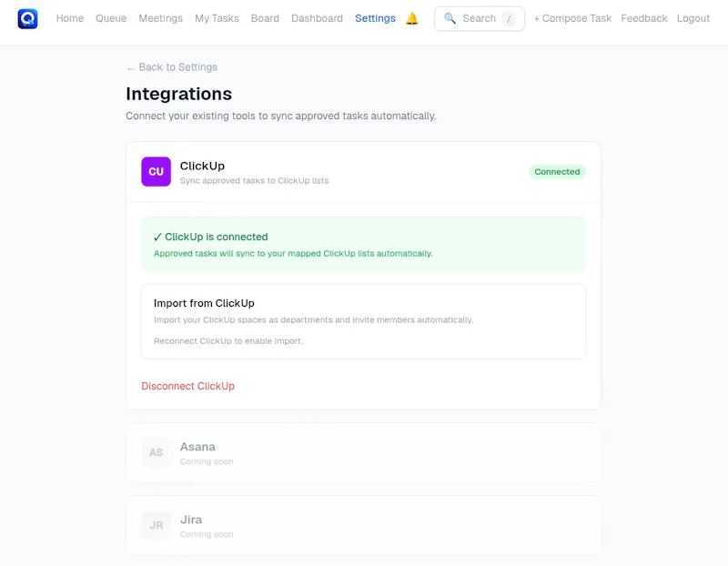Viewport: 728px width, 566px height.
Task: Navigate to My Tasks
Action: (x=217, y=18)
